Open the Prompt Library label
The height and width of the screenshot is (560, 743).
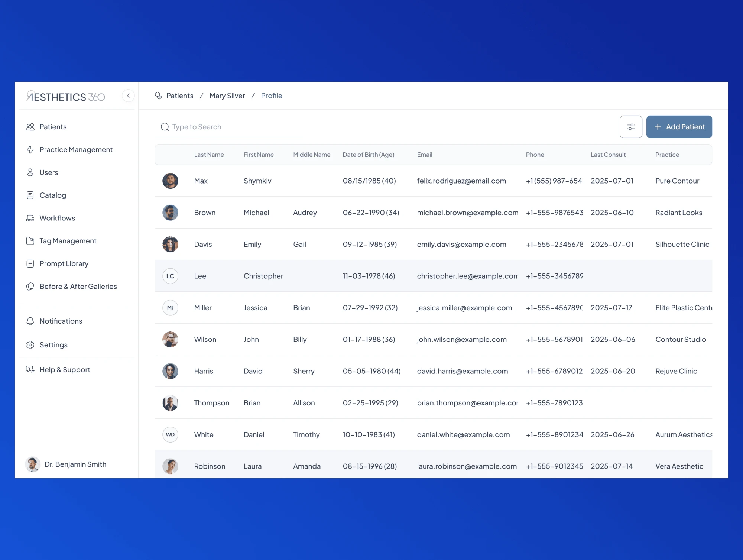pyautogui.click(x=64, y=264)
